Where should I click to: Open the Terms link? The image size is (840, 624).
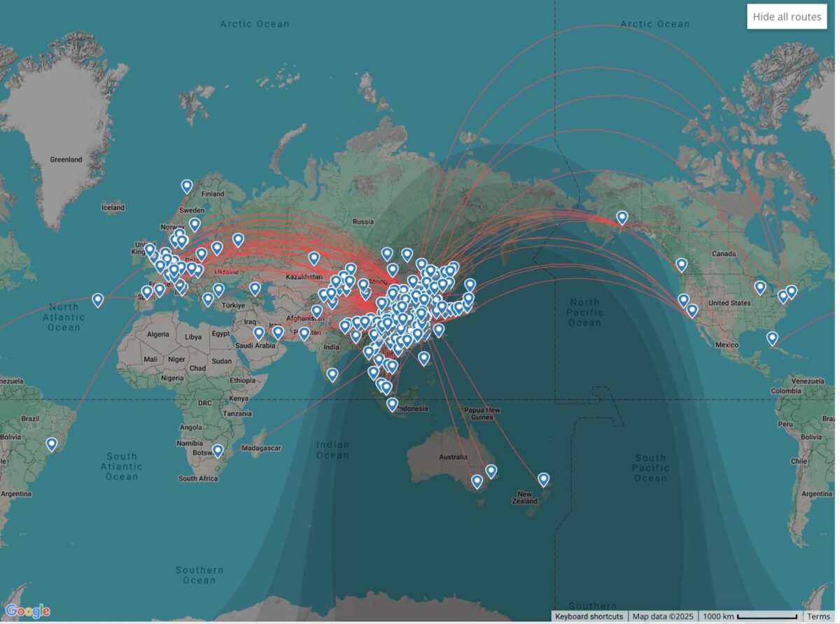818,616
